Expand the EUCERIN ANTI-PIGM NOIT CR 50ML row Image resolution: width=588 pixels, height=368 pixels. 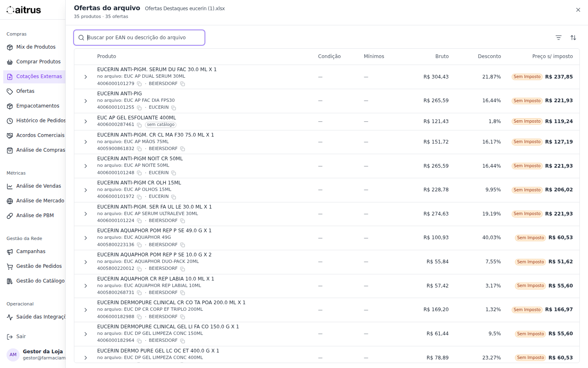[x=86, y=166]
